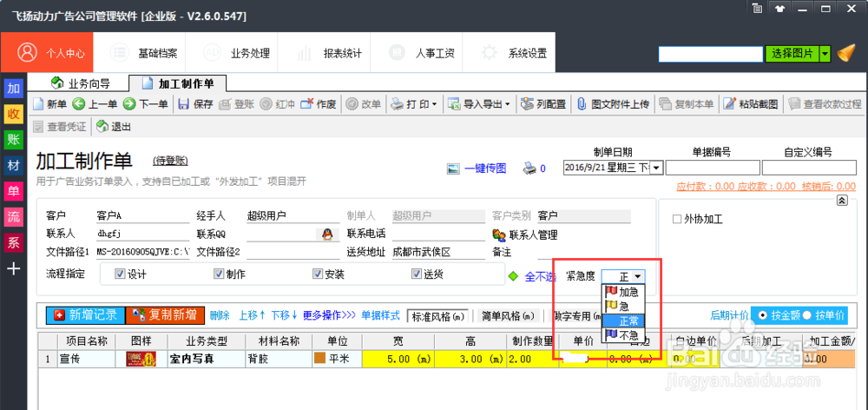Open 个人中心 main menu
868x410 pixels.
(x=47, y=53)
